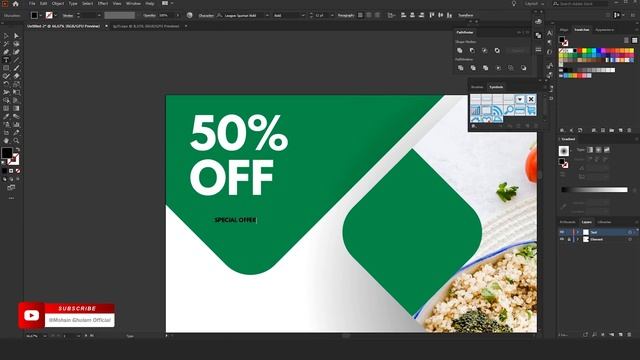This screenshot has width=640, height=360.
Task: Switch to the Layers tab
Action: pos(587,222)
